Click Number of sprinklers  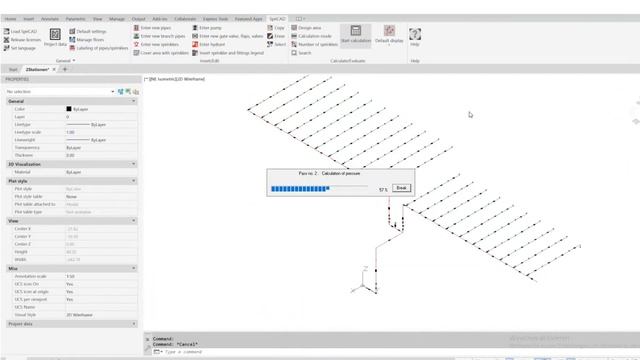coord(314,44)
